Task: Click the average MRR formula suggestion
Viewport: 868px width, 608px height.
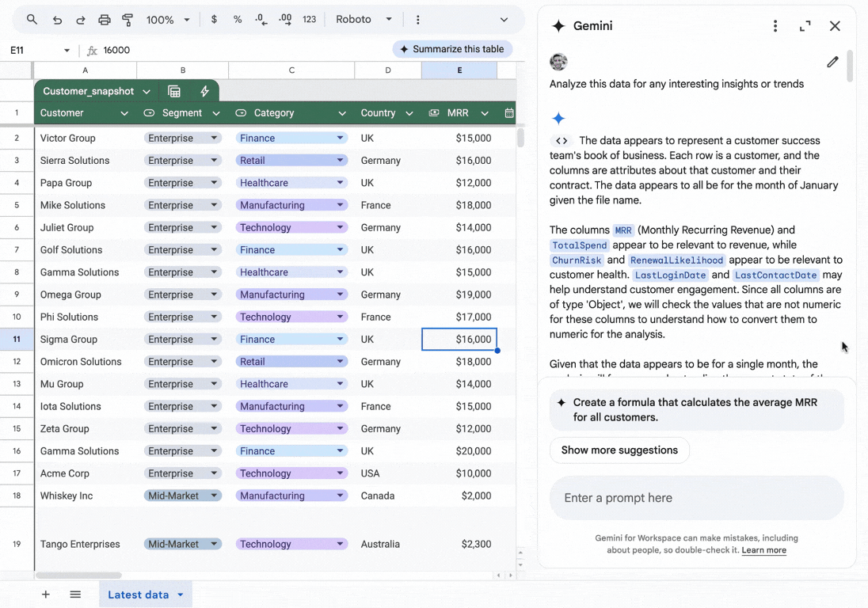Action: coord(696,410)
